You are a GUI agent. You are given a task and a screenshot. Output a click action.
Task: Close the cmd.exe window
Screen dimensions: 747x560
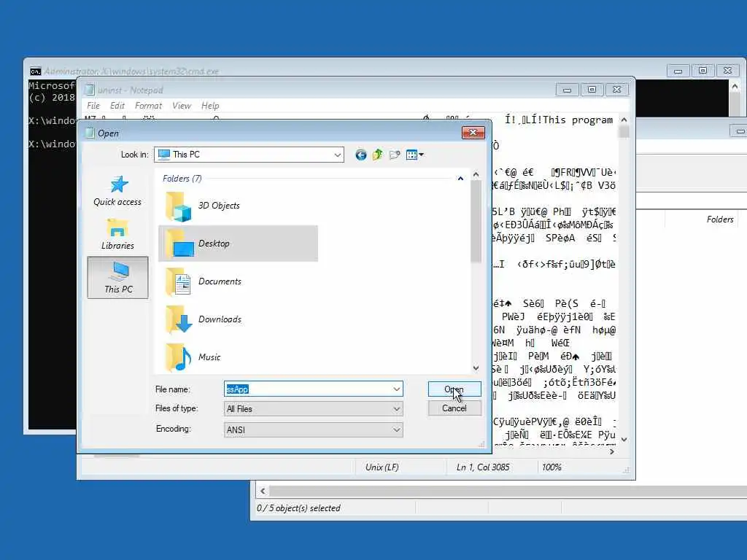click(x=727, y=71)
